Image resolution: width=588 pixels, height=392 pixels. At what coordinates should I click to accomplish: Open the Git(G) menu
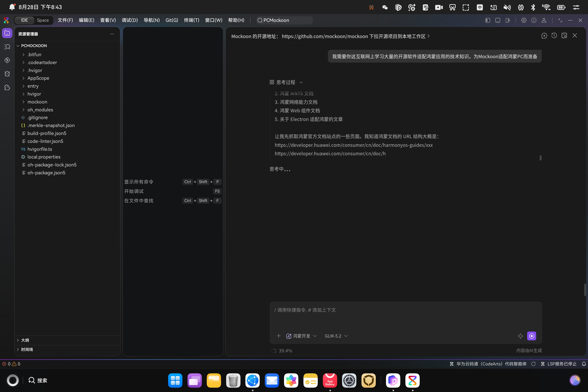172,20
